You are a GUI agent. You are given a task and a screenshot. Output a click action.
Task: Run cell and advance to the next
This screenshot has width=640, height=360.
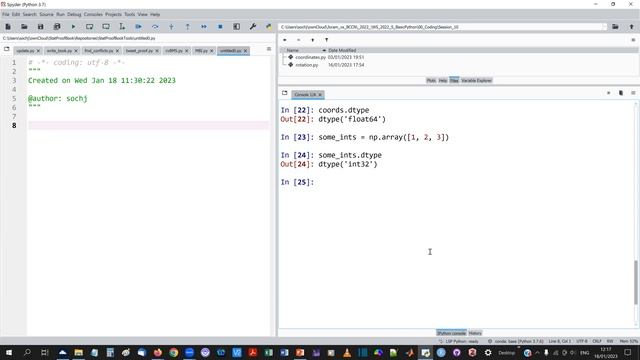coord(106,27)
